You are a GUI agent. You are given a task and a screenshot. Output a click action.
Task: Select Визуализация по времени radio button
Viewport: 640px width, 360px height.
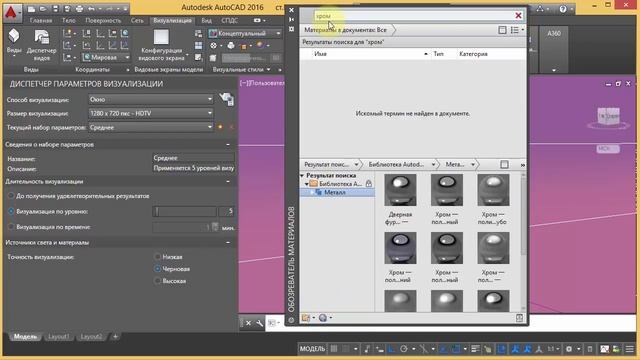pos(11,227)
